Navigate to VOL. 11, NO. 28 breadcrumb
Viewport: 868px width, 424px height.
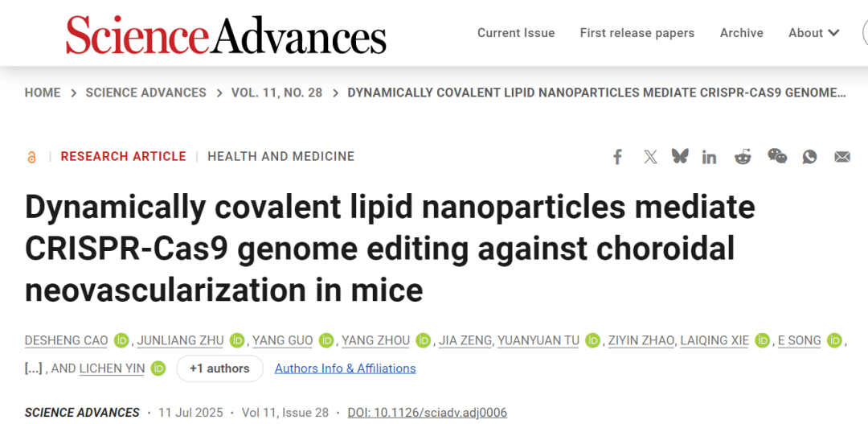click(276, 93)
